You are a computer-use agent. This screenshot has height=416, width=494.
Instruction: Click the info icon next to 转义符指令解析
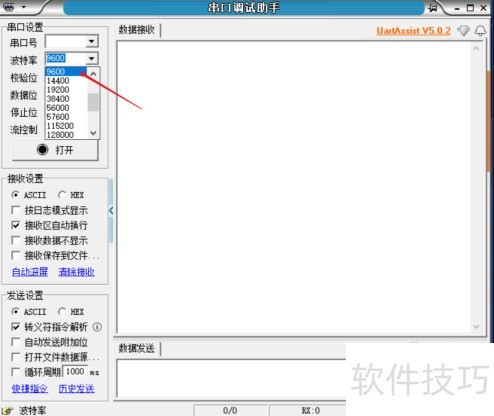click(97, 327)
